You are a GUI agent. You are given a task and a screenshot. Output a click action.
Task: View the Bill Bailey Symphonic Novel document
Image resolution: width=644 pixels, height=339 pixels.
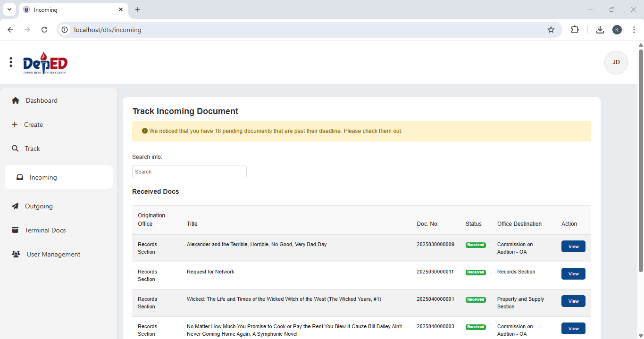point(573,329)
